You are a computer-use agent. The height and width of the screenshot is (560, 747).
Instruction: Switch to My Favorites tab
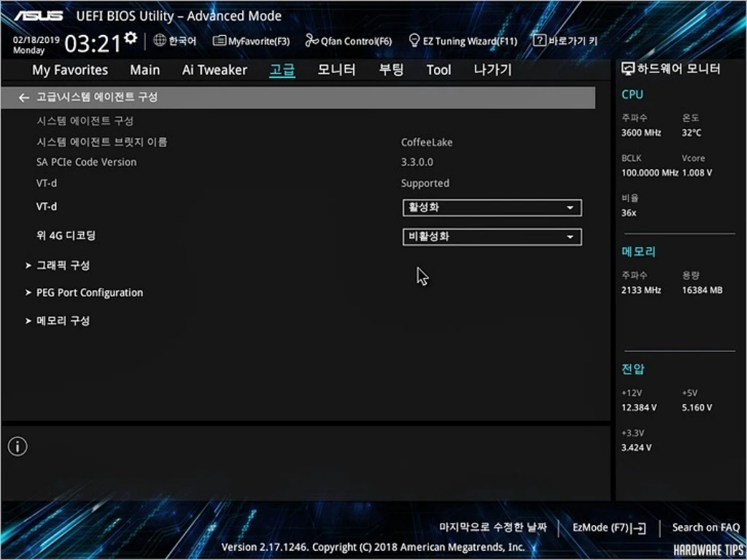tap(70, 70)
